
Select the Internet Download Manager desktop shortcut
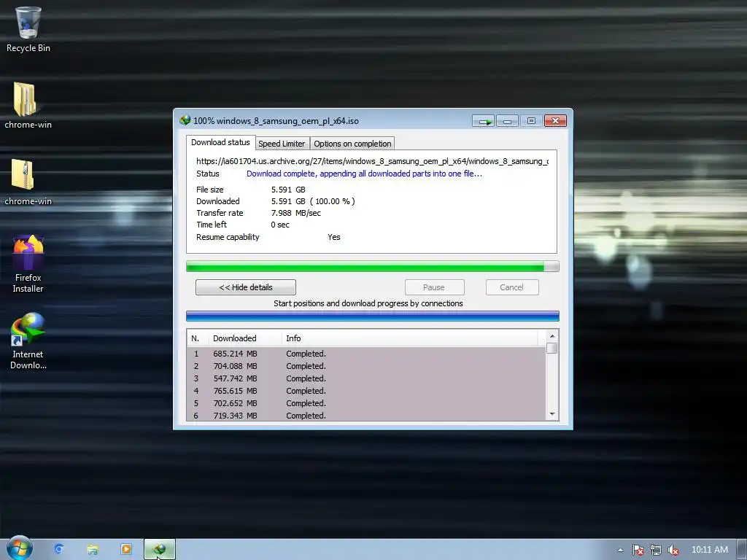[x=28, y=341]
